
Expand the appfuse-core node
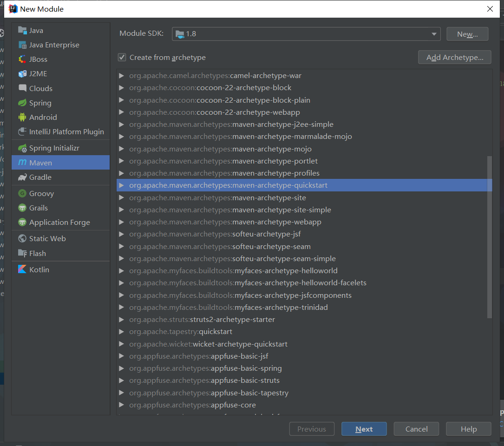click(122, 405)
